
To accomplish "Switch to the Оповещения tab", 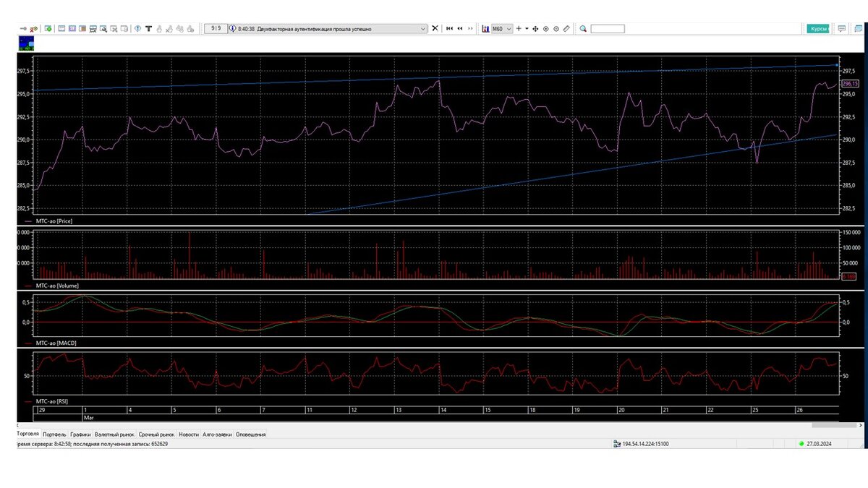I will click(251, 435).
